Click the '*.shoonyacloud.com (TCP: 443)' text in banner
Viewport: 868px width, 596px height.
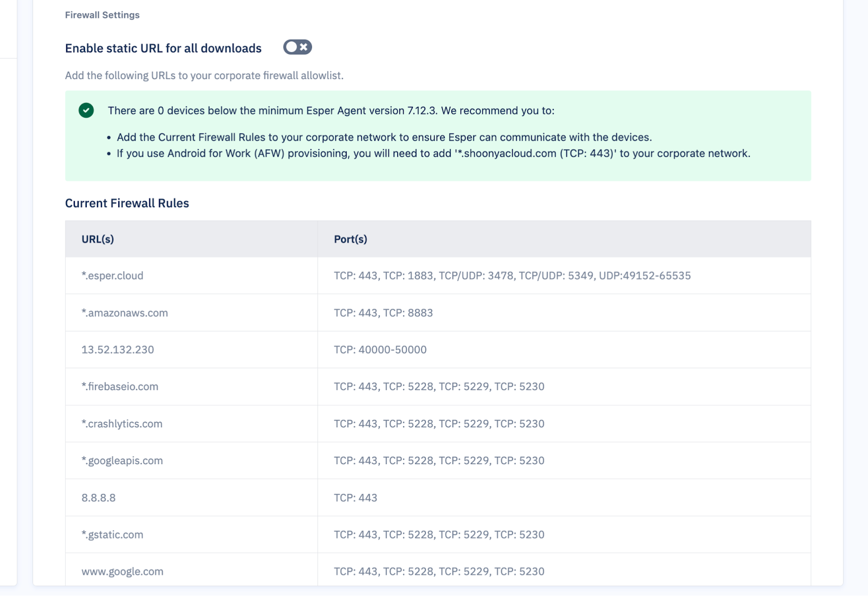(x=537, y=153)
